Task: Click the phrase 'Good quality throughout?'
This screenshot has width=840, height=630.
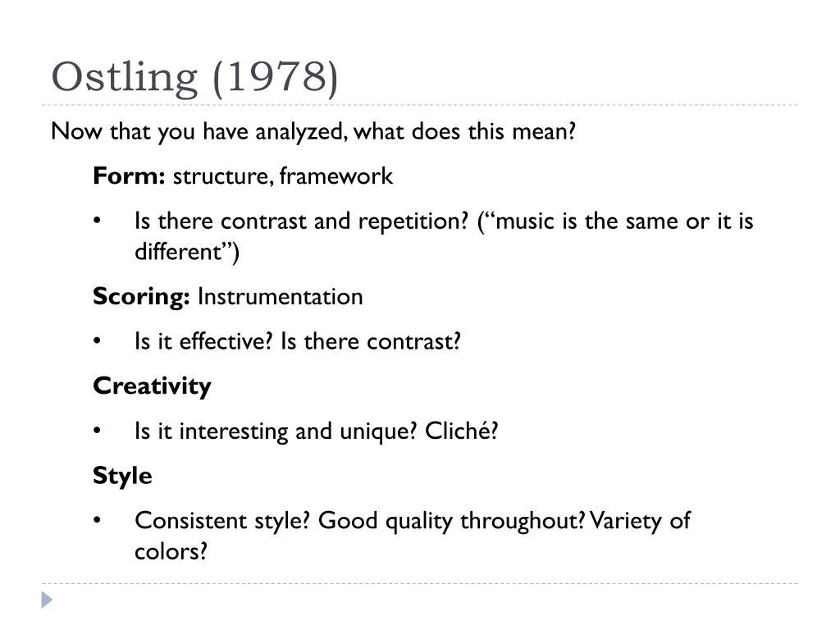Action: coord(451,521)
